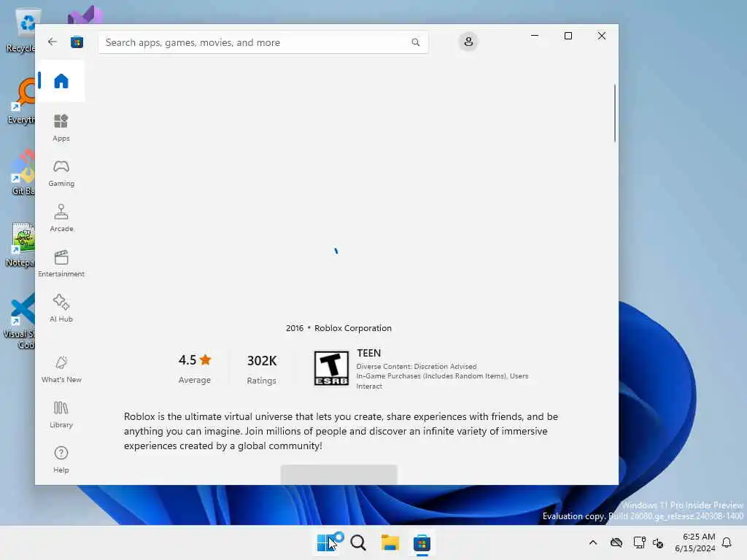Click the network display tray icon
The image size is (747, 560).
click(639, 542)
